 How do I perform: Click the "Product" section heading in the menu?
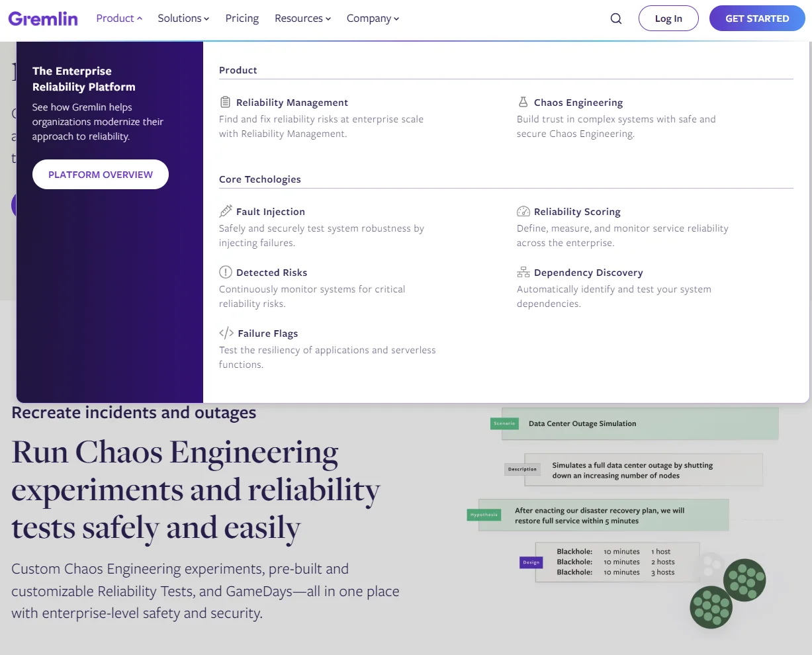[x=238, y=70]
